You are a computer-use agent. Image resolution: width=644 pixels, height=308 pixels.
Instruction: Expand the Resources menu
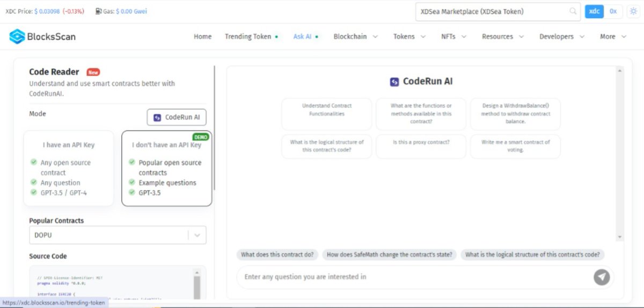[502, 37]
